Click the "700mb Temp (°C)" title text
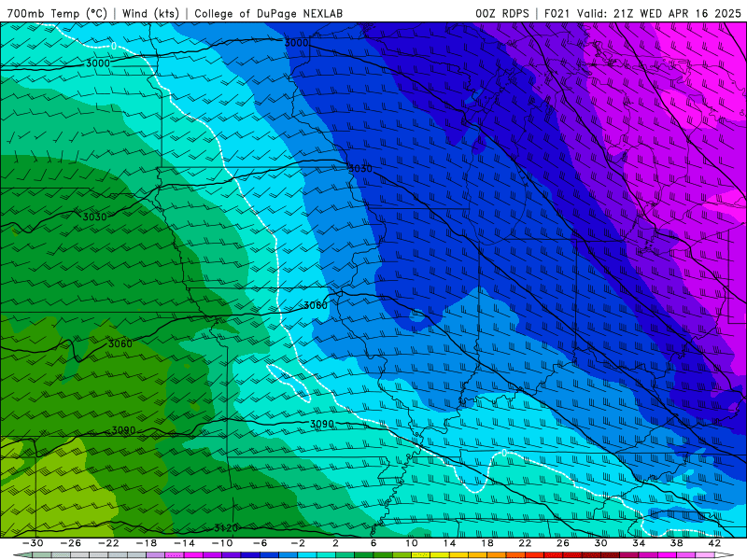This screenshot has height=560, width=747. tap(57, 13)
